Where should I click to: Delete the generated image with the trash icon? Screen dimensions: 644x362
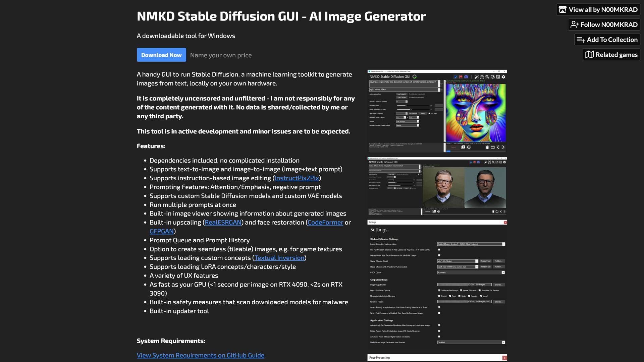point(487,147)
